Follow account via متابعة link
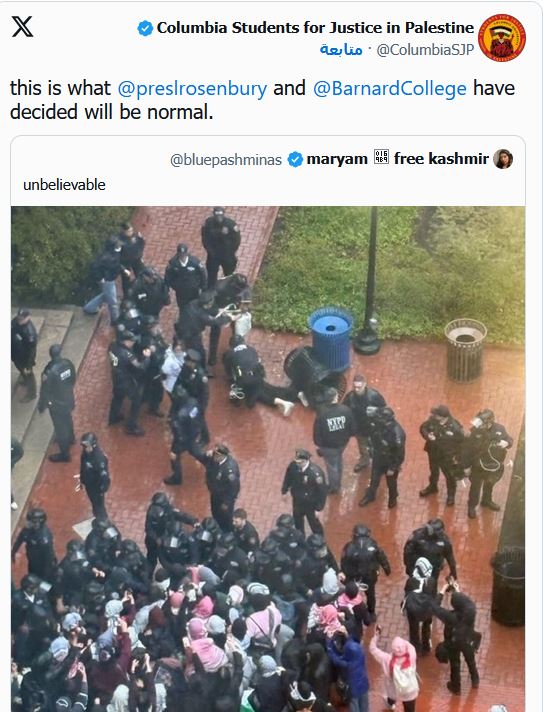Viewport: 543px width, 712px height. (x=341, y=49)
